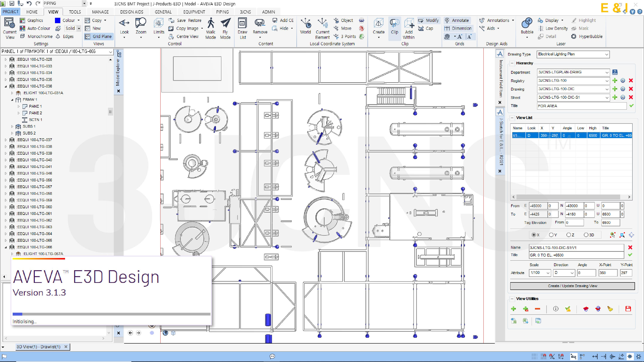Click the Create clip icon
This screenshot has width=644, height=362.
(378, 23)
